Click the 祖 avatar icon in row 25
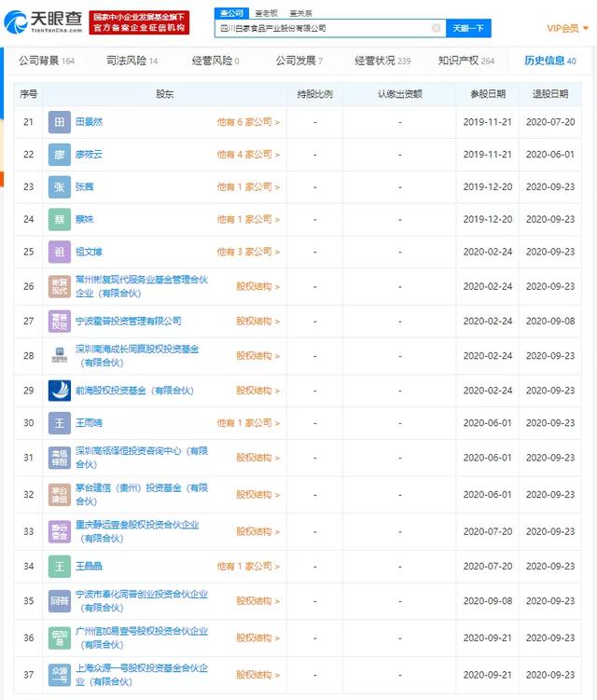Screen dimensions: 597x700 click(x=60, y=252)
